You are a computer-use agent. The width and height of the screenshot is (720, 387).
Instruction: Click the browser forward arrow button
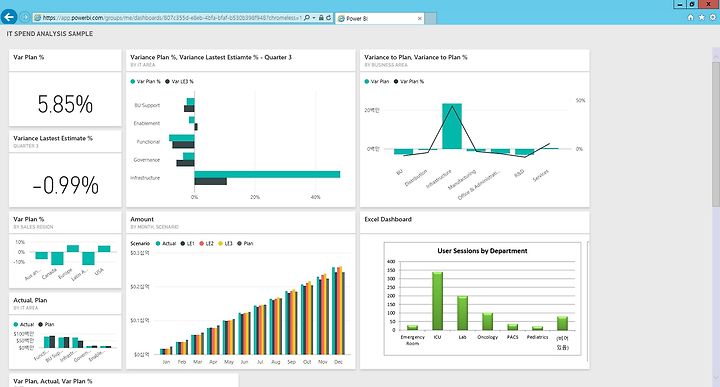pos(25,17)
